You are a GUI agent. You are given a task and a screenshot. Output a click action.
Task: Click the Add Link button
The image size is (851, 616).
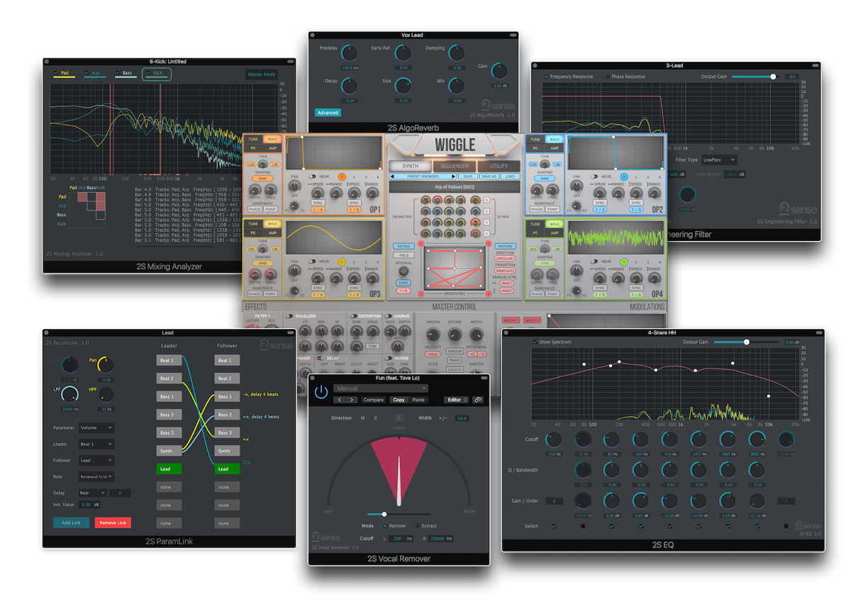pos(71,522)
